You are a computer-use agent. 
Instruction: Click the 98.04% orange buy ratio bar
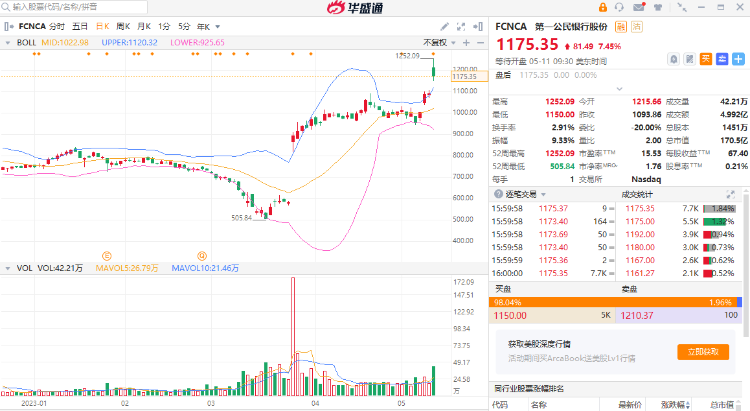click(x=613, y=302)
